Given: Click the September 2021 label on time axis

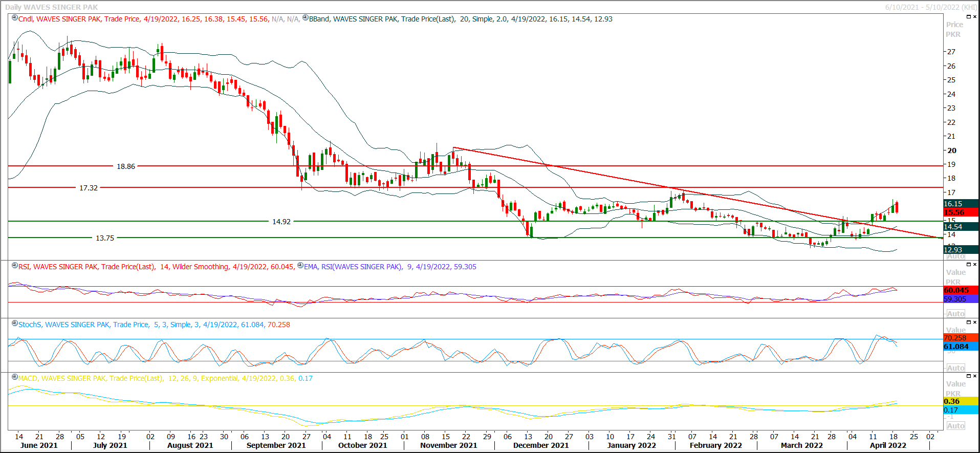Looking at the screenshot, I should 276,445.
